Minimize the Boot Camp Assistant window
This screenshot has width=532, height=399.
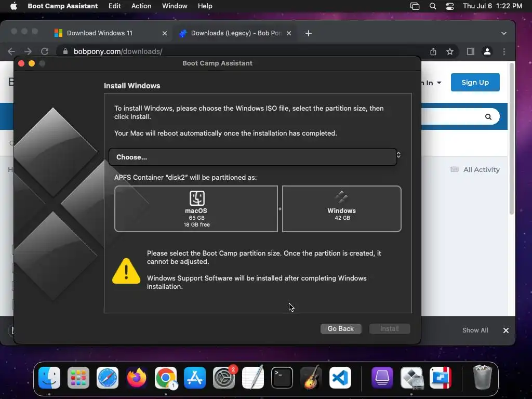[32, 63]
